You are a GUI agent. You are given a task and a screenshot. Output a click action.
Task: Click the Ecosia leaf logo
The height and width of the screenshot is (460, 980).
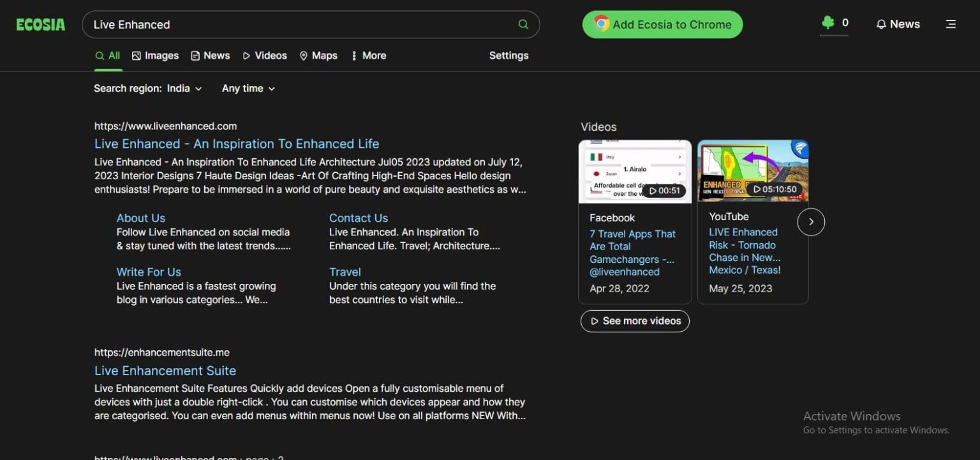coord(40,24)
